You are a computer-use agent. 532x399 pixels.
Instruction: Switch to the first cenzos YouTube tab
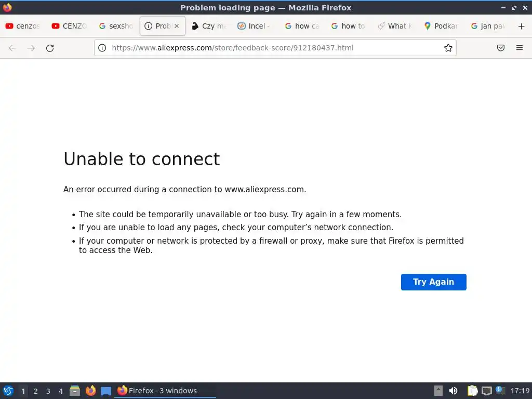click(23, 26)
